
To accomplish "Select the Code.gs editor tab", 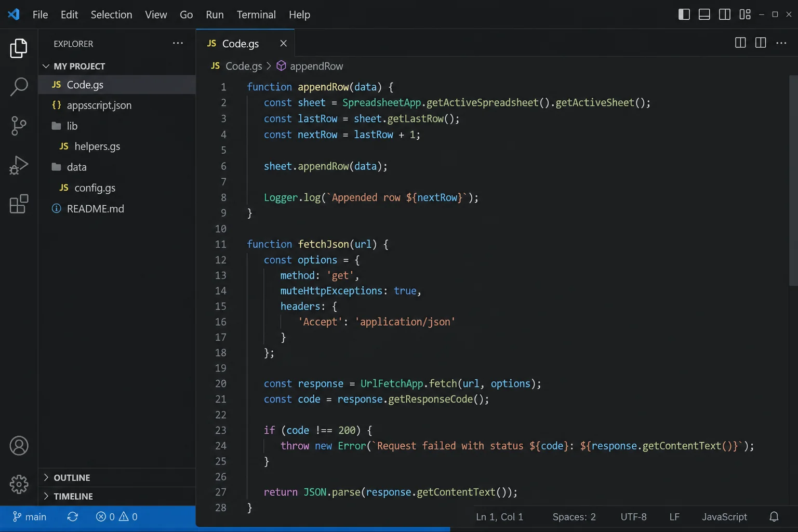I will pyautogui.click(x=245, y=43).
